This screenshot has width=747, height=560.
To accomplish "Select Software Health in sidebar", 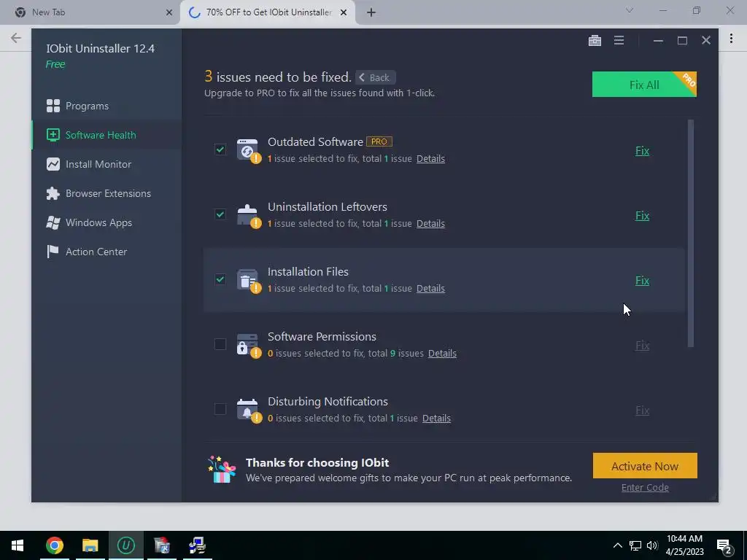I will point(107,135).
